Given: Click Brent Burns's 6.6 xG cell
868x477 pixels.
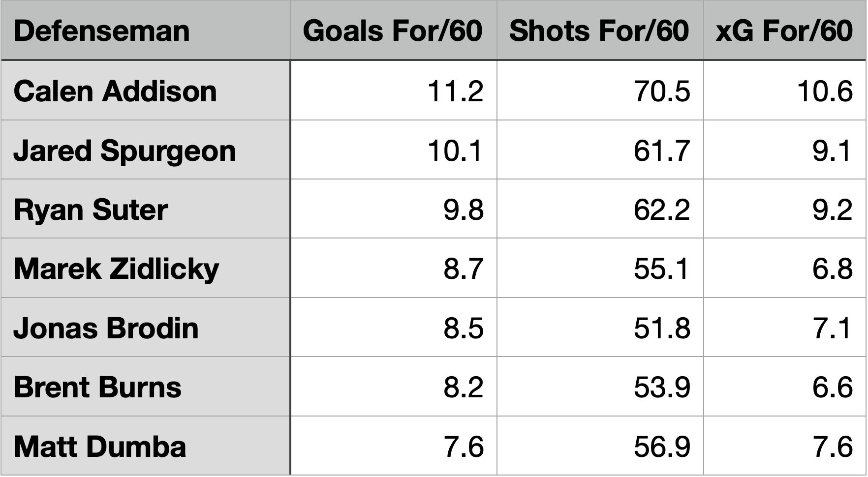Looking at the screenshot, I should [832, 388].
